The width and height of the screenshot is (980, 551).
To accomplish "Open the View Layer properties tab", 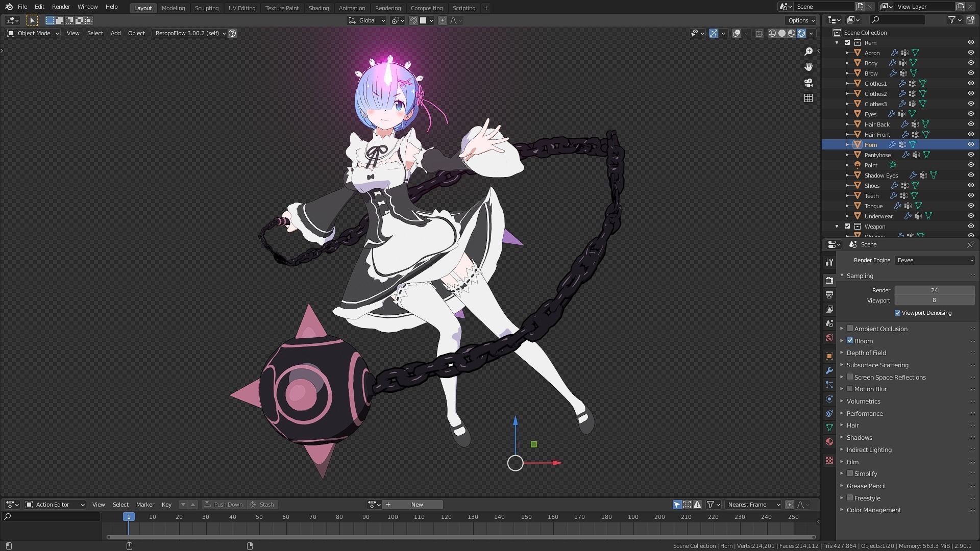I will coord(829,309).
